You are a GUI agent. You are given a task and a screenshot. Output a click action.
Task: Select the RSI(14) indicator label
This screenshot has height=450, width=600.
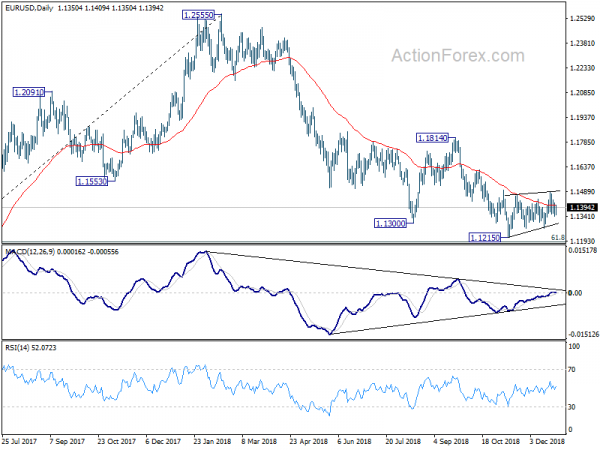click(x=17, y=347)
